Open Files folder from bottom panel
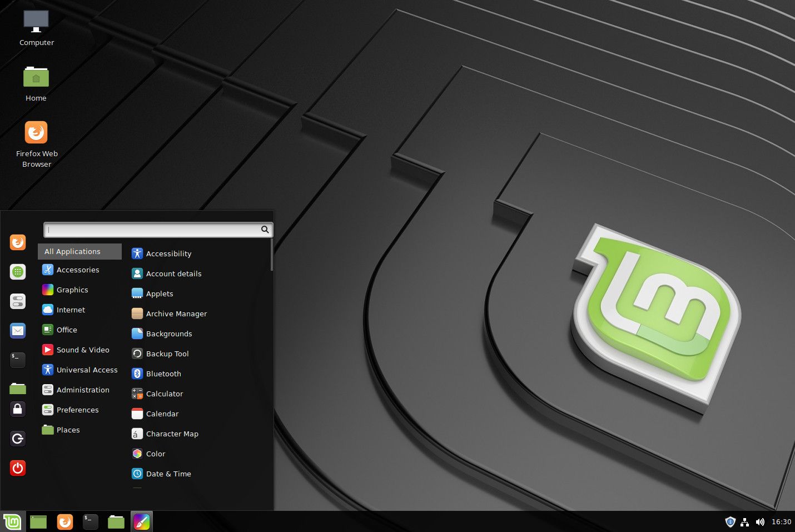795x532 pixels. click(x=116, y=521)
